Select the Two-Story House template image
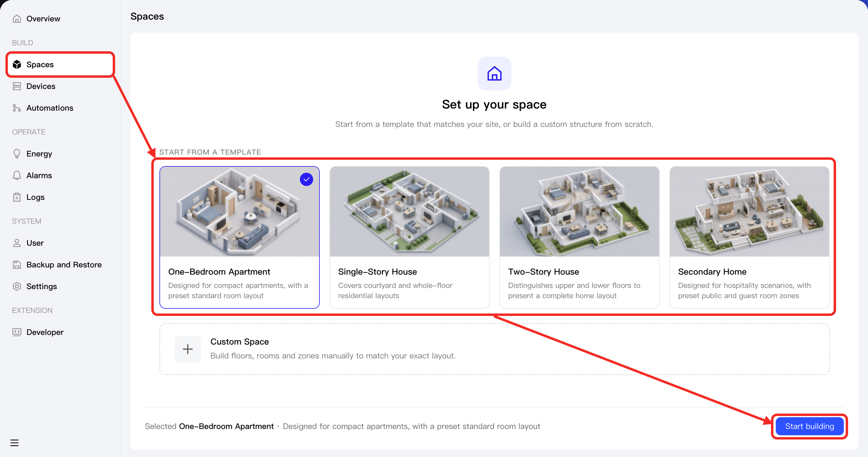 579,212
